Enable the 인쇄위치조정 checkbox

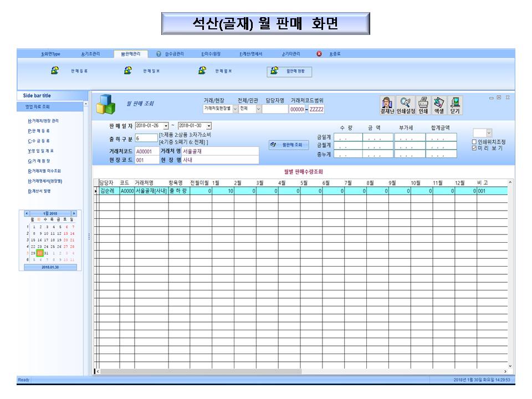click(474, 142)
